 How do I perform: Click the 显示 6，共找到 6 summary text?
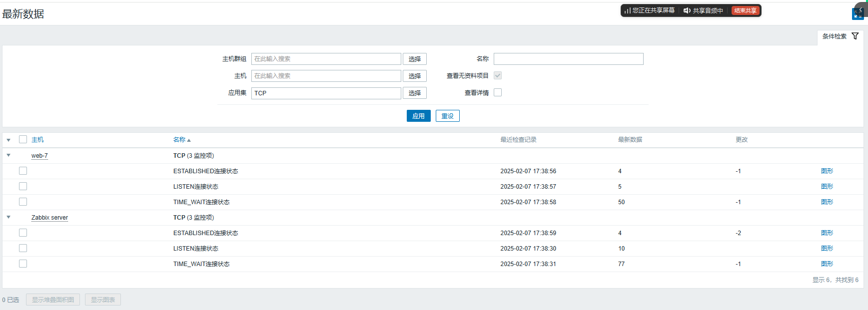835,280
